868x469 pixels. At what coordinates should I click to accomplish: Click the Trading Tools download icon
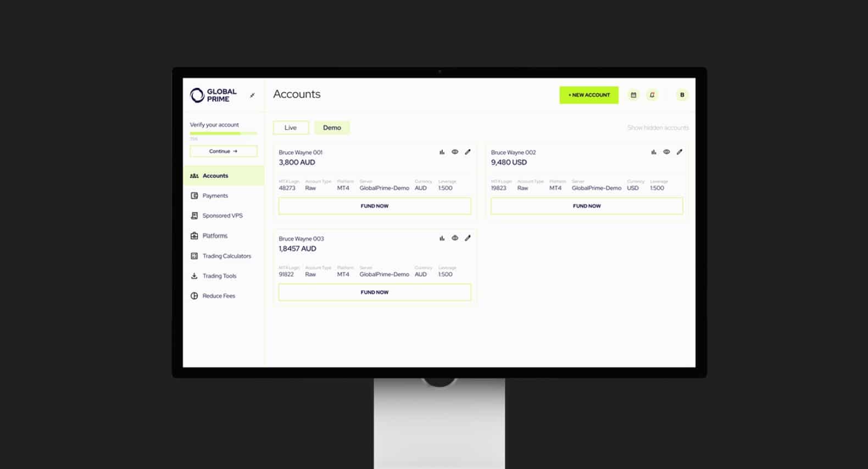(194, 276)
